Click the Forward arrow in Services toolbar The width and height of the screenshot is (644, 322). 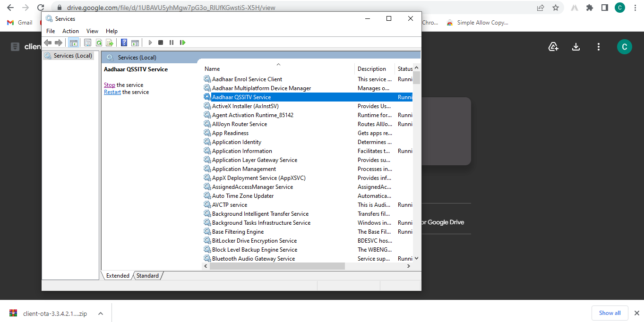click(59, 42)
